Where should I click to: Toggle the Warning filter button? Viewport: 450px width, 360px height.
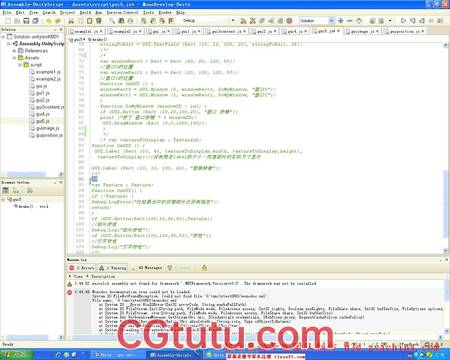point(113,268)
